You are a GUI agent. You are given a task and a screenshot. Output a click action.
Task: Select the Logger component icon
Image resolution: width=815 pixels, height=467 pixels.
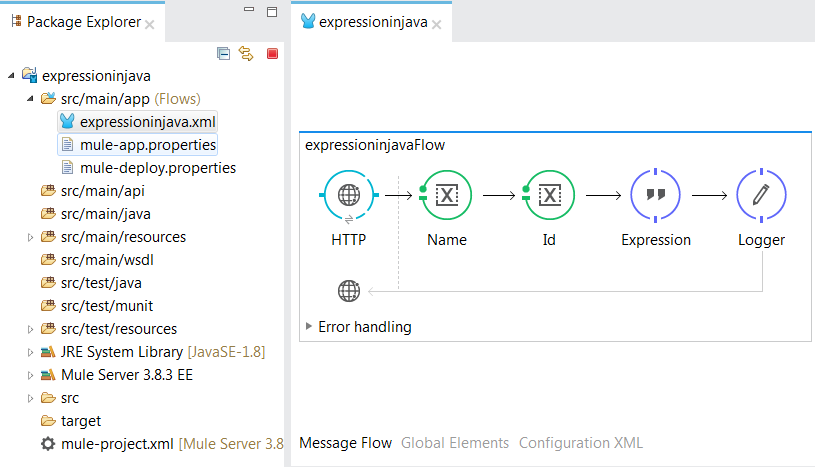pyautogui.click(x=761, y=197)
